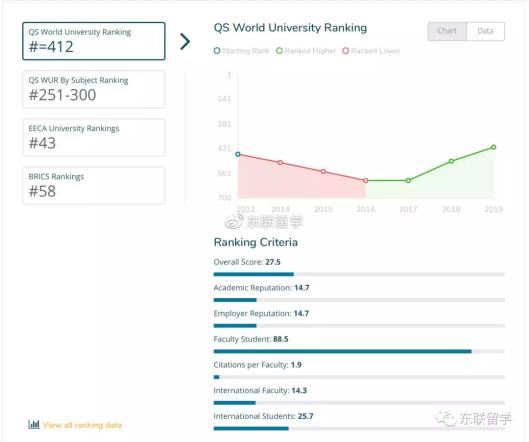Open the EECA University Rankings #43 card
This screenshot has width=529, height=442.
click(94, 137)
